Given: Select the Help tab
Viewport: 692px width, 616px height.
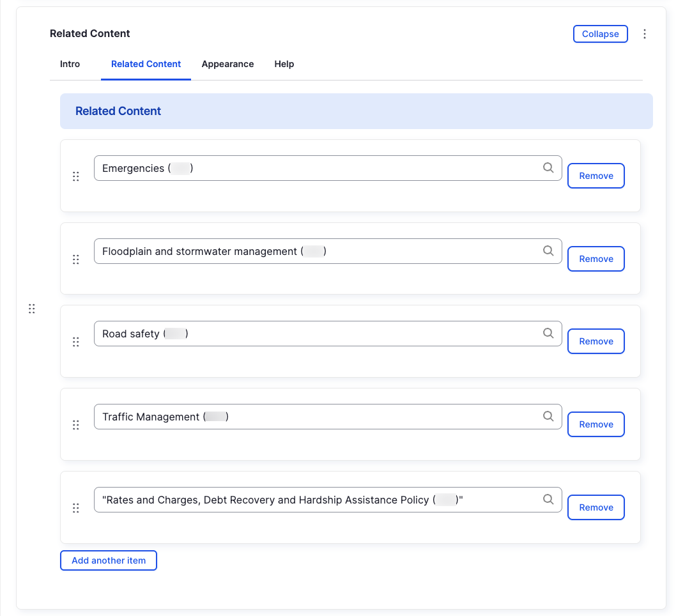Looking at the screenshot, I should (x=284, y=64).
